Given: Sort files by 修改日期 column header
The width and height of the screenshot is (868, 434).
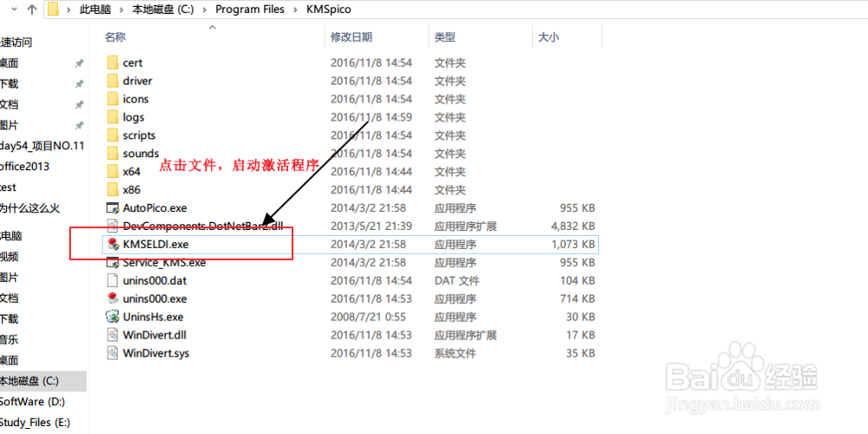Looking at the screenshot, I should pos(352,37).
